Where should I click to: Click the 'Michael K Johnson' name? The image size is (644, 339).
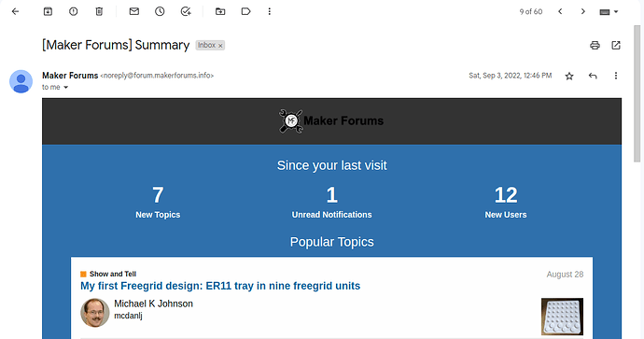click(153, 304)
